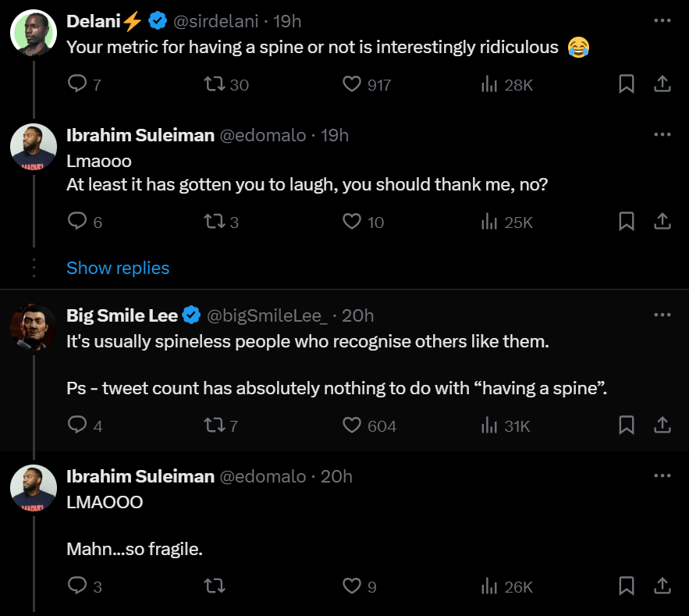The image size is (689, 616).
Task: Bookmark Big Smile Lee's tweet
Action: tap(626, 426)
